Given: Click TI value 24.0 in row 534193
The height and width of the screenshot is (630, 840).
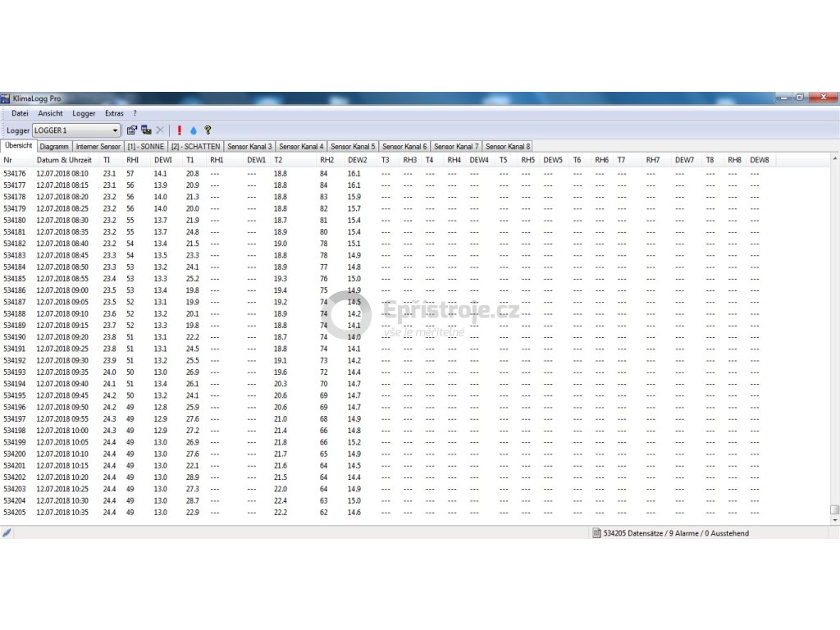Looking at the screenshot, I should 109,372.
